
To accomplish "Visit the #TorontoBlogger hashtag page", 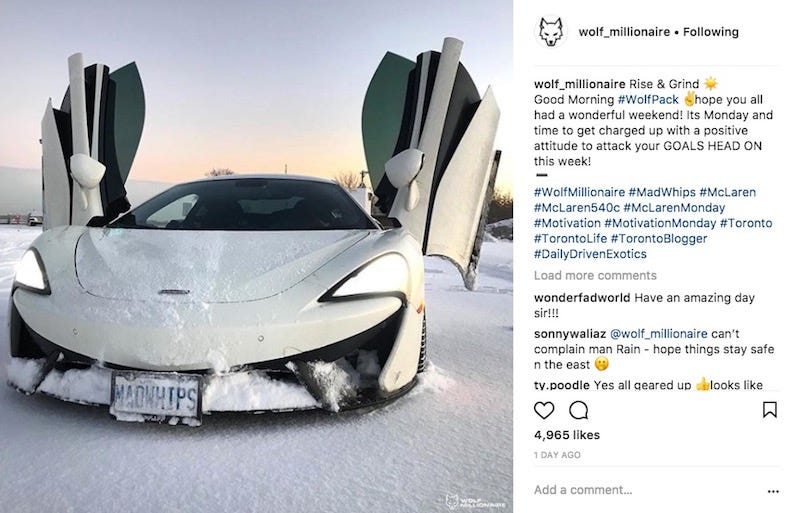I will click(x=659, y=238).
